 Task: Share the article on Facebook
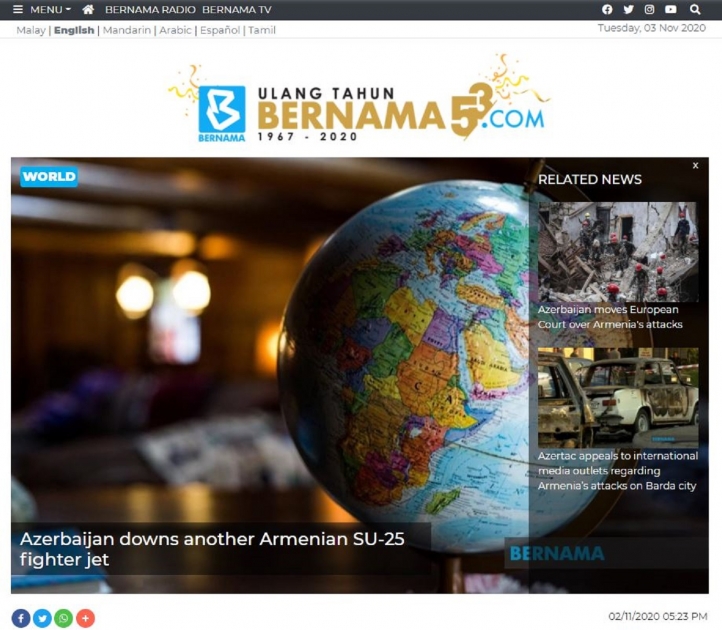21,618
